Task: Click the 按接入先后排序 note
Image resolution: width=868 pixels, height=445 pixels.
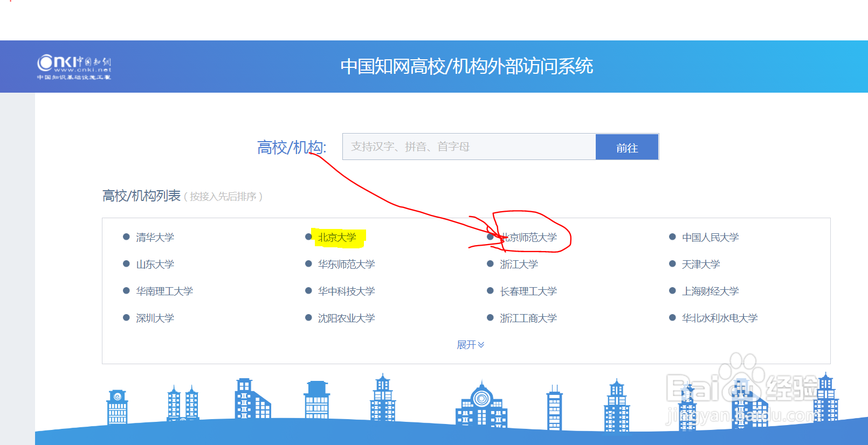Action: coord(223,197)
